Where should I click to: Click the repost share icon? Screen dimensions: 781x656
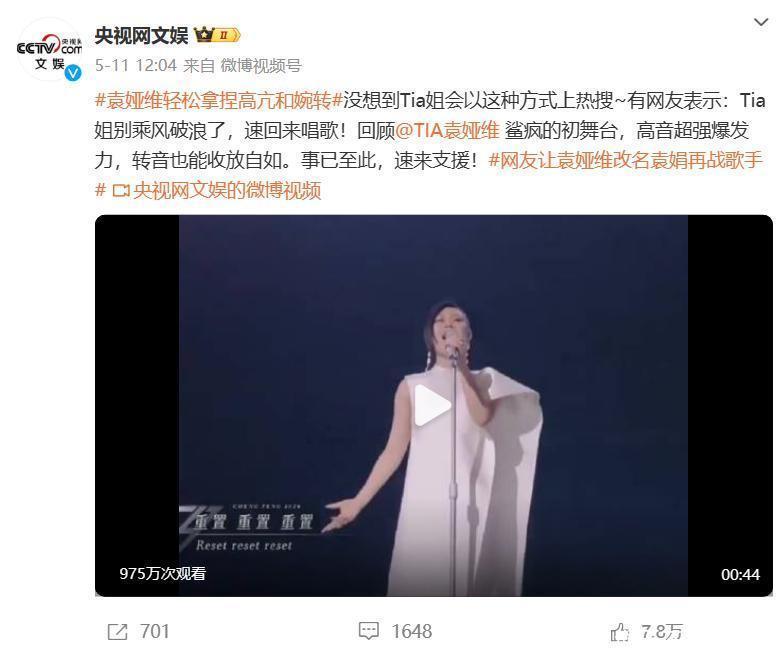(118, 632)
